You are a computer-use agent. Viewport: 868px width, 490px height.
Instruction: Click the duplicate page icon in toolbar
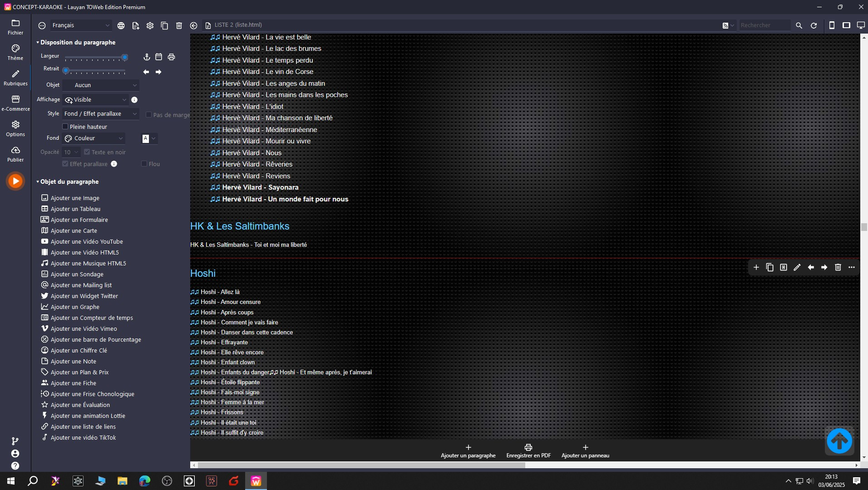[x=164, y=25]
